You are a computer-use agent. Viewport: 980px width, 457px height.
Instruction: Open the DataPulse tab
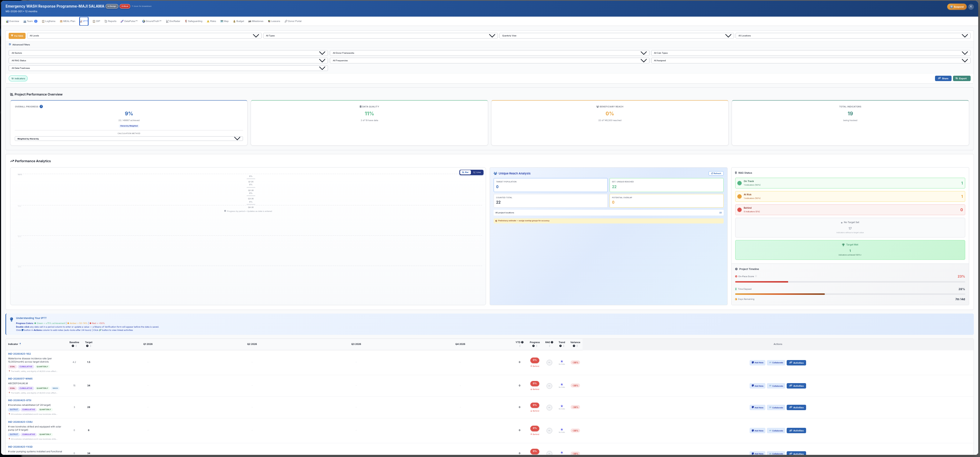click(x=129, y=21)
